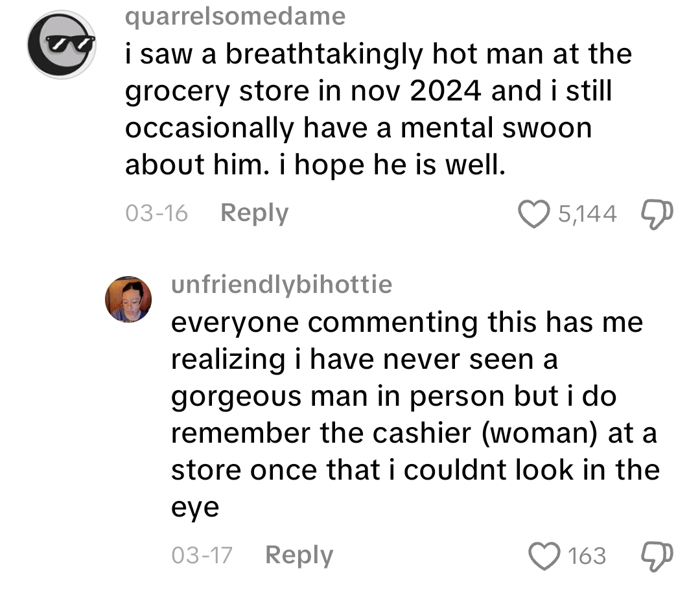
Task: Like quarrelsomedame's comment with the heart icon
Action: coord(533,214)
